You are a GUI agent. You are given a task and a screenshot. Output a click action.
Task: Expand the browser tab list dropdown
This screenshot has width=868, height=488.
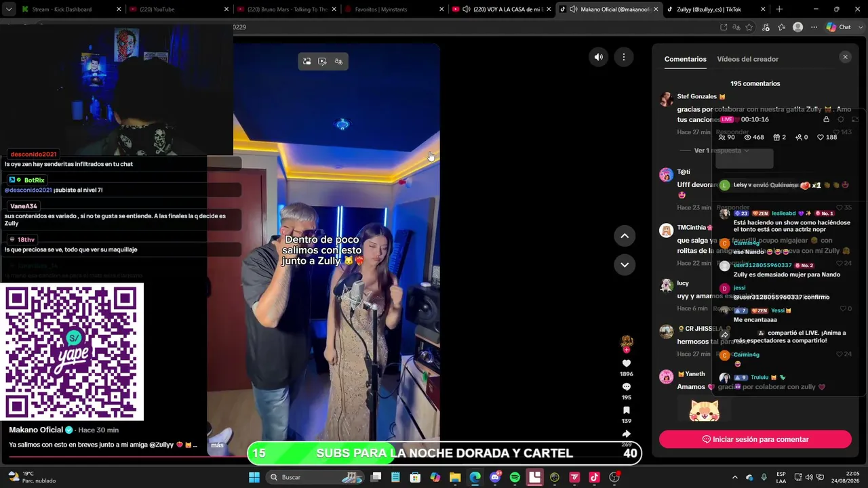click(x=8, y=9)
